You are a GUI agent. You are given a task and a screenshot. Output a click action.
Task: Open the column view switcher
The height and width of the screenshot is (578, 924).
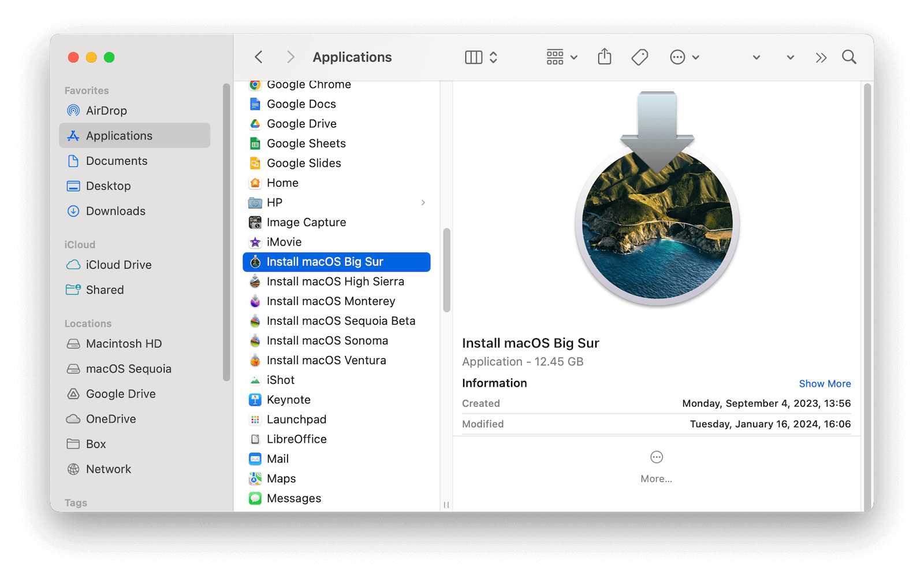[481, 57]
